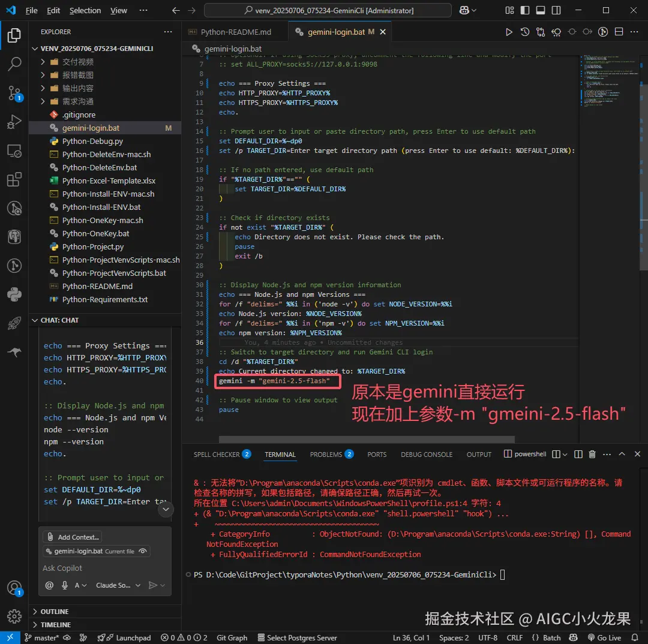Maximize the panel with the up chevron
The image size is (648, 644).
click(x=622, y=454)
